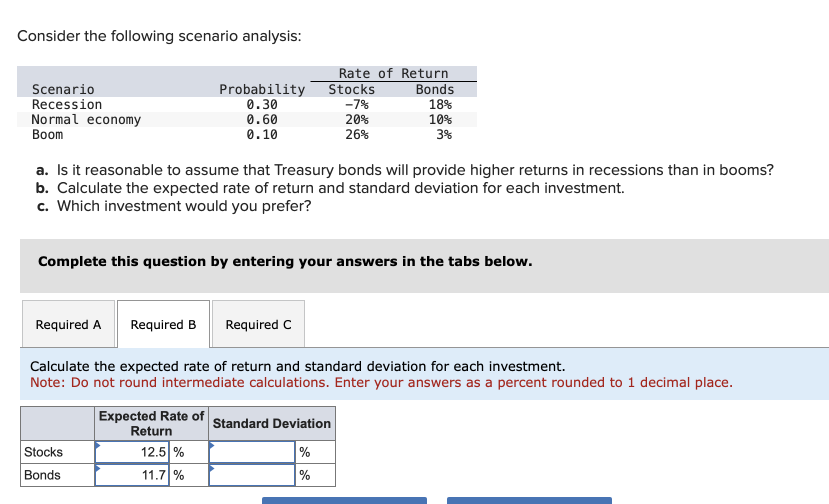Viewport: 829px width, 504px height.
Task: Click the percent sign beside Bonds expected return
Action: 178,475
